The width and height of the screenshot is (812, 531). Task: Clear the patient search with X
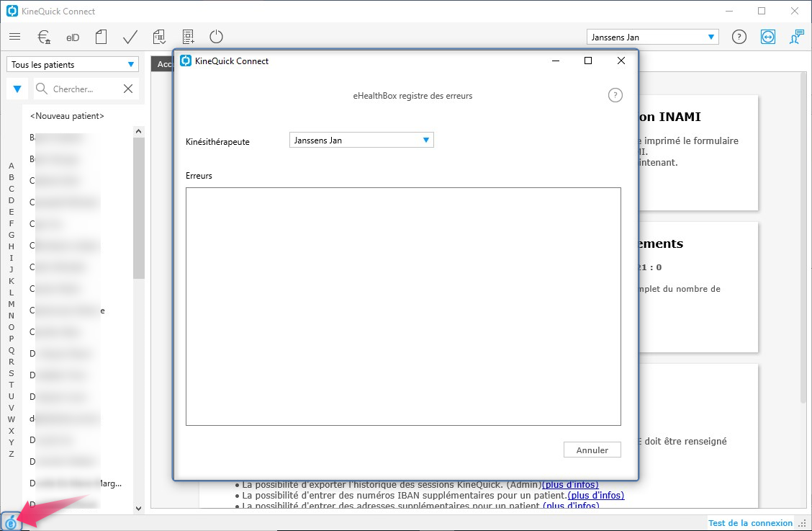[x=128, y=89]
